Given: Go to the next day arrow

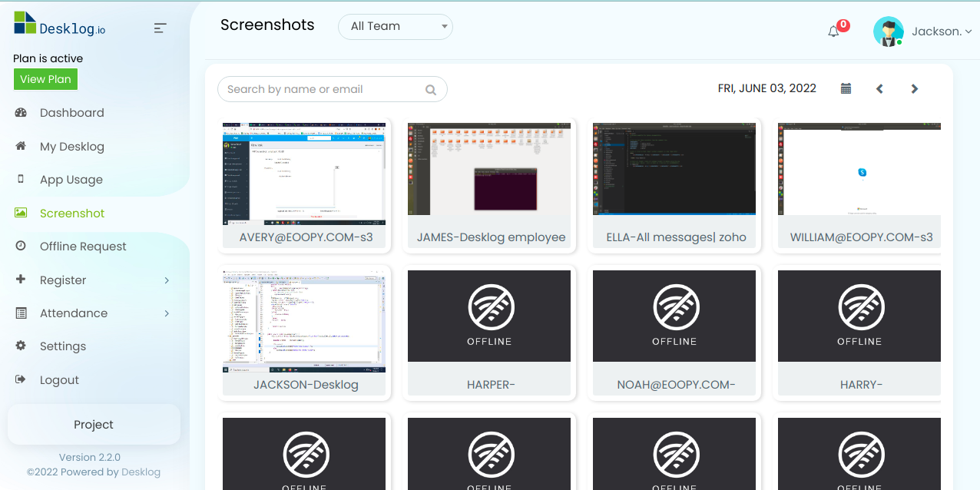Looking at the screenshot, I should [914, 89].
